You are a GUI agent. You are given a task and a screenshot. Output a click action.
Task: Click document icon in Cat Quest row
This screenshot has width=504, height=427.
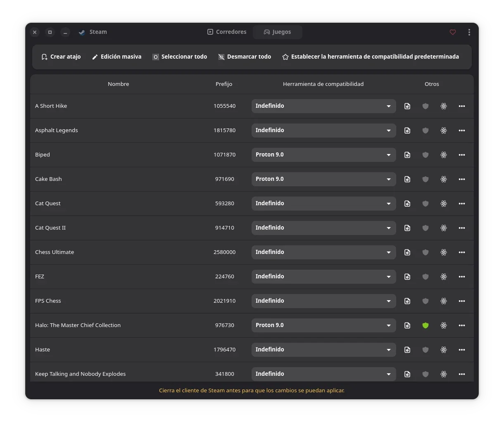407,204
